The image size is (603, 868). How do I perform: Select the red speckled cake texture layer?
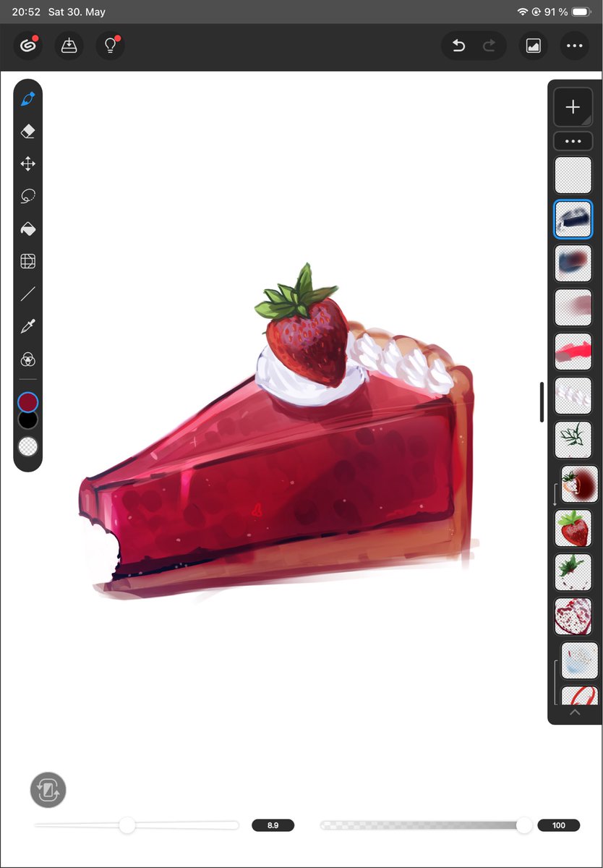pyautogui.click(x=573, y=616)
